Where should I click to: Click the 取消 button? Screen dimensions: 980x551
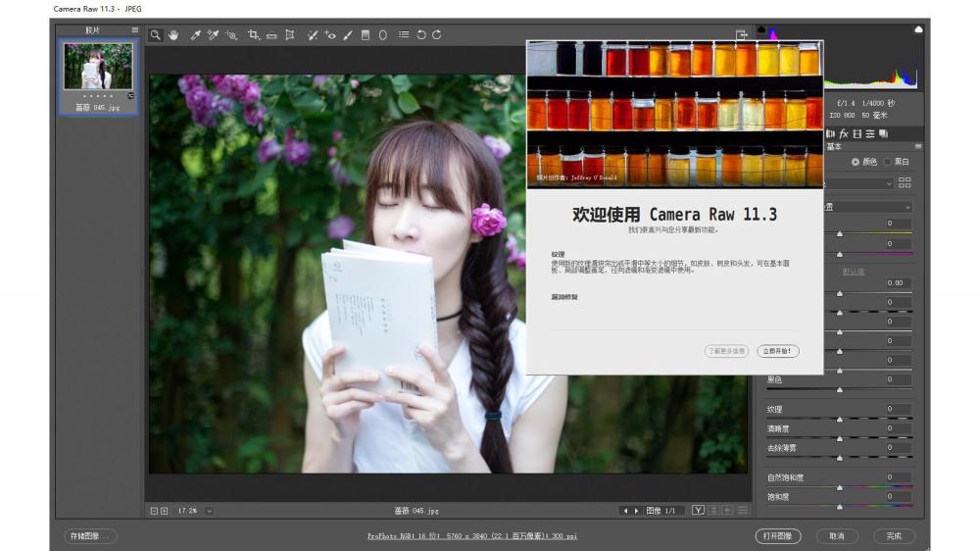click(x=838, y=536)
